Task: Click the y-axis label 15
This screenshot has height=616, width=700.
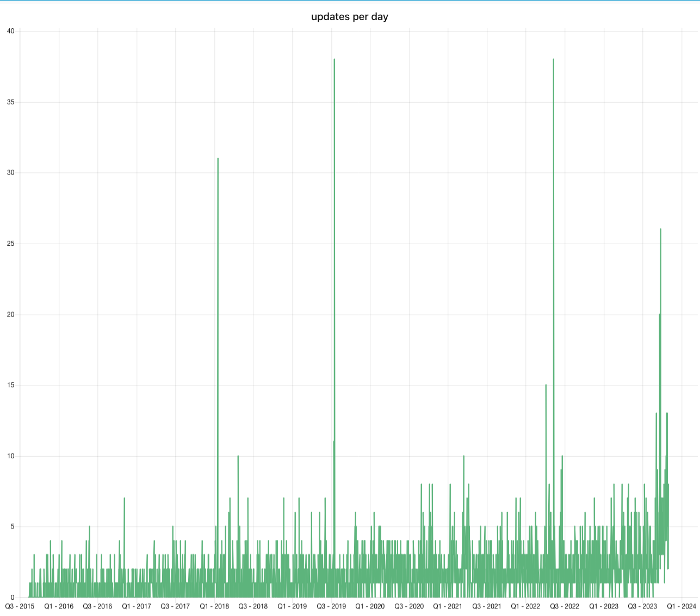Action: [11, 385]
